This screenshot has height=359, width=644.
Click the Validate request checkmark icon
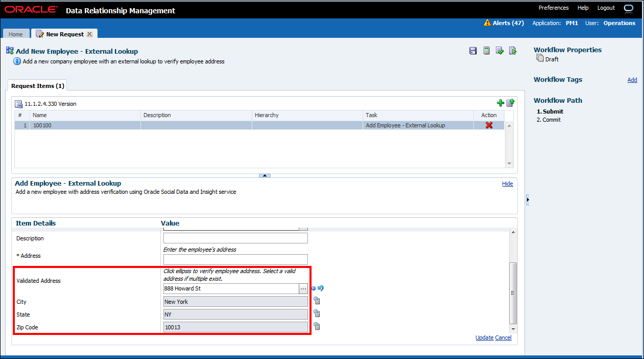[499, 51]
